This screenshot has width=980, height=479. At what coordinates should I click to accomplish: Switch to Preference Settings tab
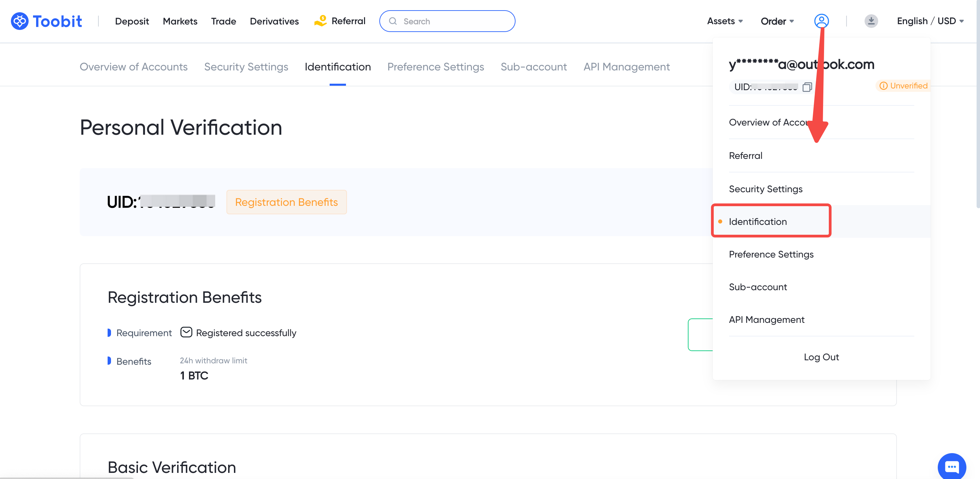coord(436,67)
